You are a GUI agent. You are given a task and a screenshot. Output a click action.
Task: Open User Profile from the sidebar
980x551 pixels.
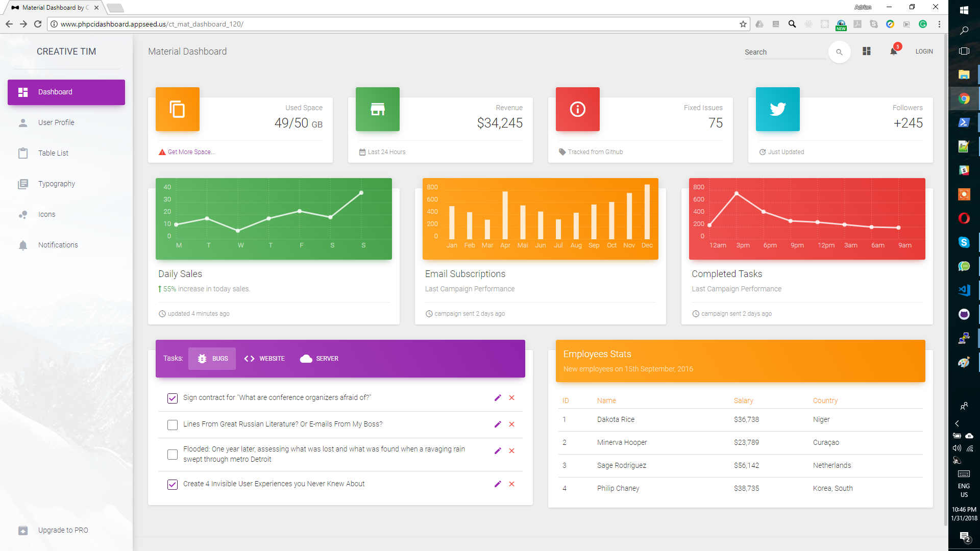tap(56, 122)
